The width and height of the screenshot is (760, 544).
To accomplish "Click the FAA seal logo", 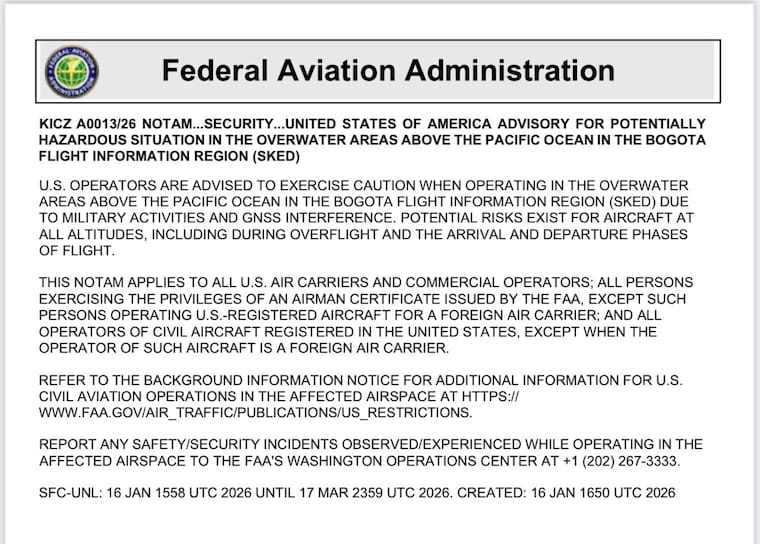I will (x=71, y=71).
